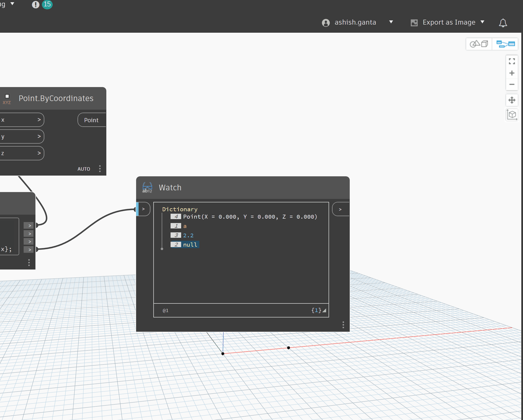
Task: Select the Watch node title
Action: [x=170, y=188]
